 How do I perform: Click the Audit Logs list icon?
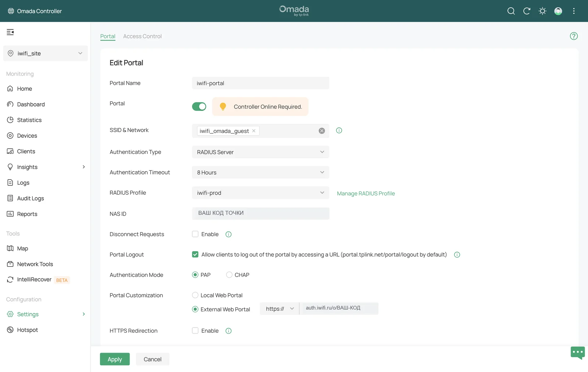click(x=10, y=198)
